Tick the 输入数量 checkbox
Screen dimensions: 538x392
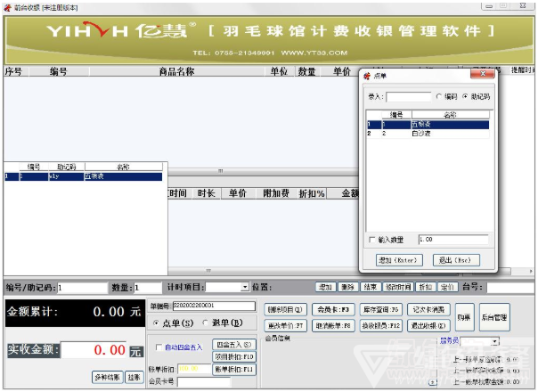[372, 240]
